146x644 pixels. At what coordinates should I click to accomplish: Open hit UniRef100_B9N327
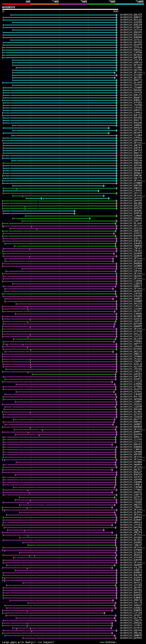coord(131,17)
